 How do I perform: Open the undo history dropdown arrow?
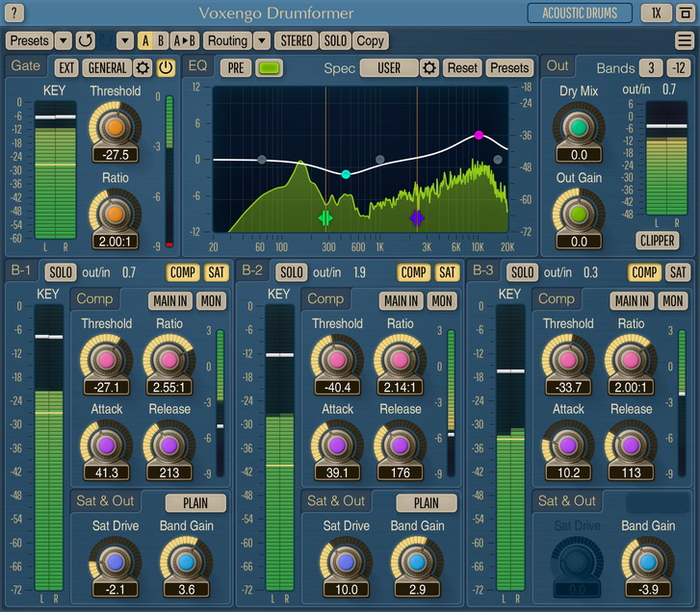click(125, 41)
